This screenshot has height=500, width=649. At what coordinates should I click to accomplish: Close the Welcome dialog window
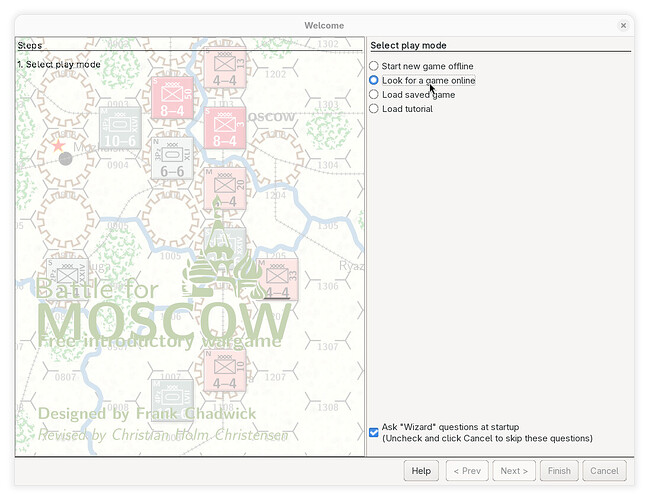(x=623, y=25)
